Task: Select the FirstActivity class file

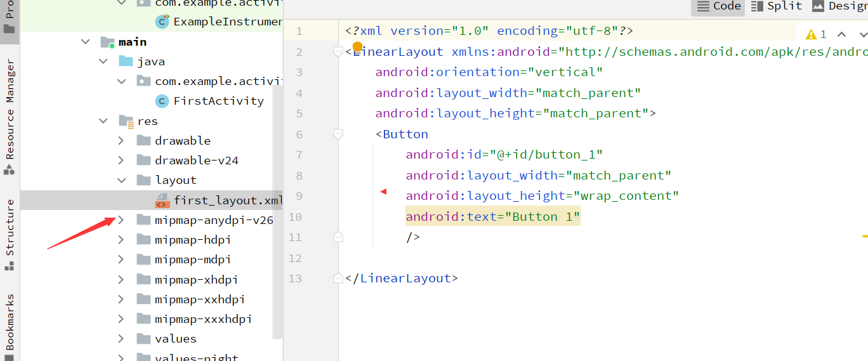Action: pyautogui.click(x=218, y=101)
